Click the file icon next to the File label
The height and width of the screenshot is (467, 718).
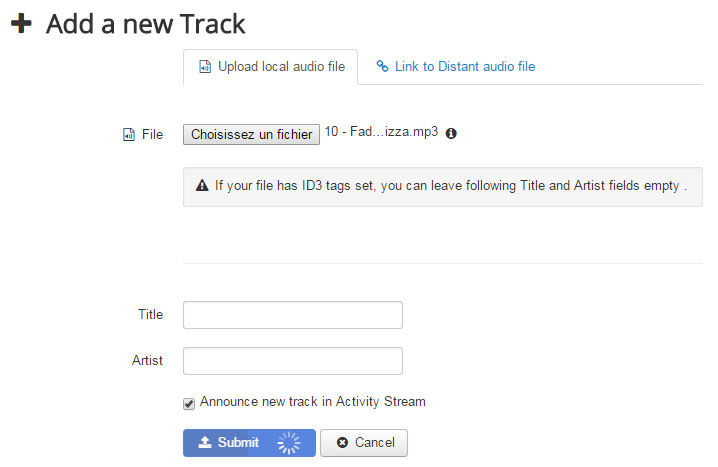[127, 134]
